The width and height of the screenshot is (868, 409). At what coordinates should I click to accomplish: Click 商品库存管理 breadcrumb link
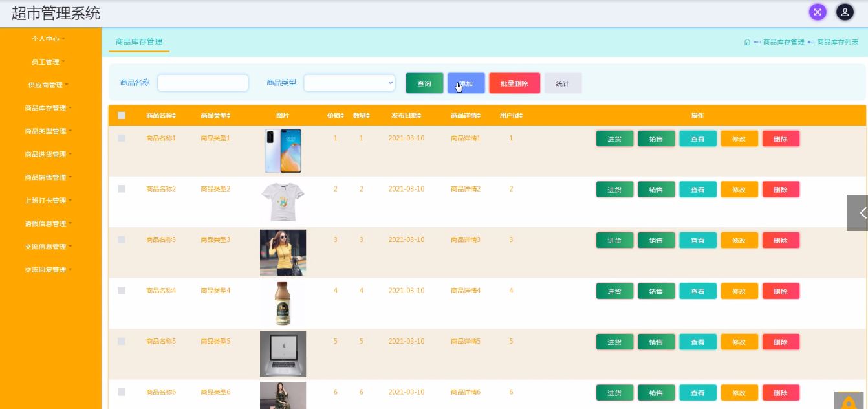(x=783, y=42)
